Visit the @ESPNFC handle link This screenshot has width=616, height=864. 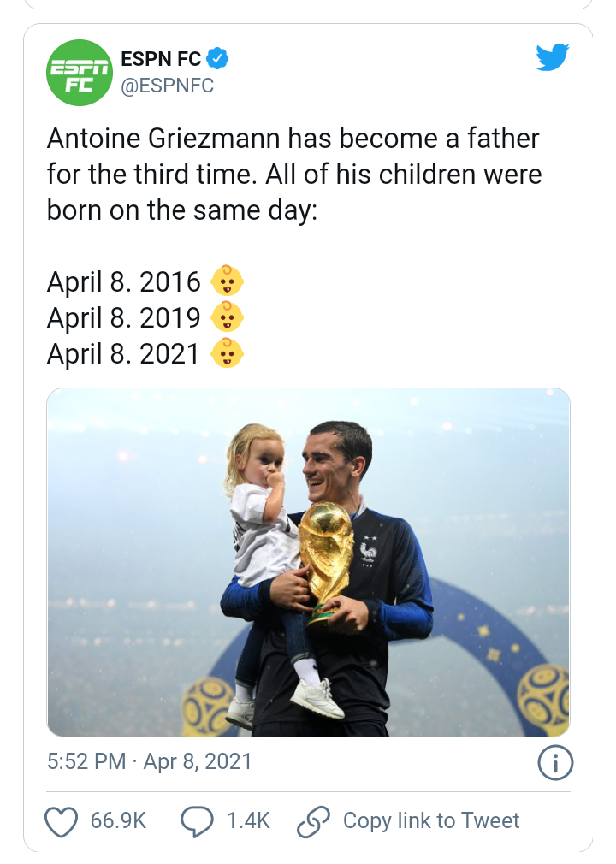[168, 86]
